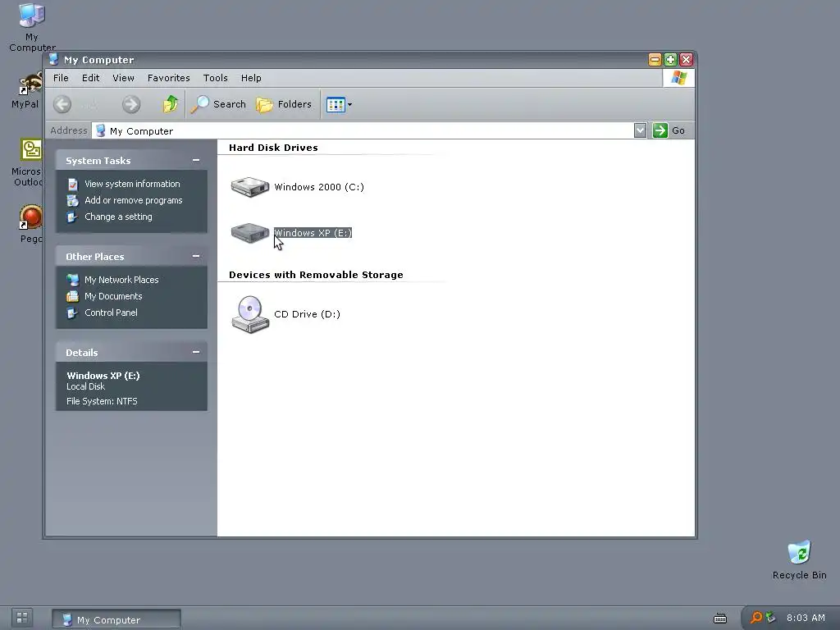Select the Windows XP (E:) drive icon
The image size is (840, 630).
click(x=249, y=233)
